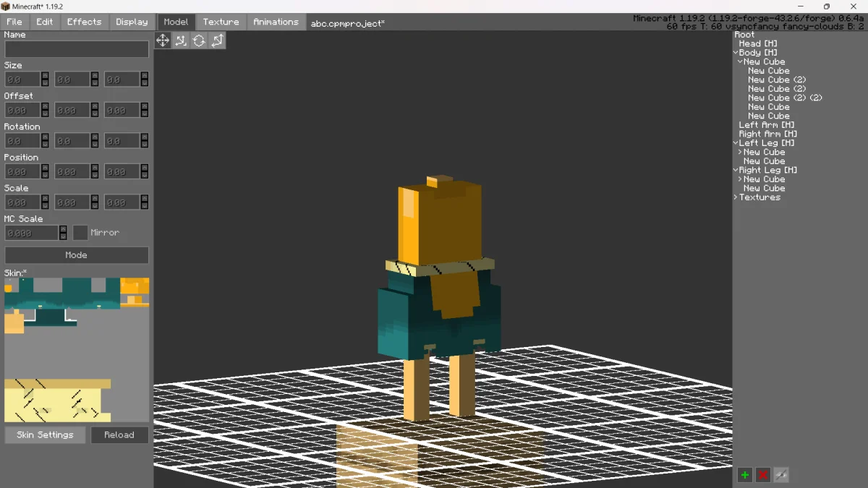Click the Reload button
This screenshot has height=488, width=868.
click(x=119, y=435)
